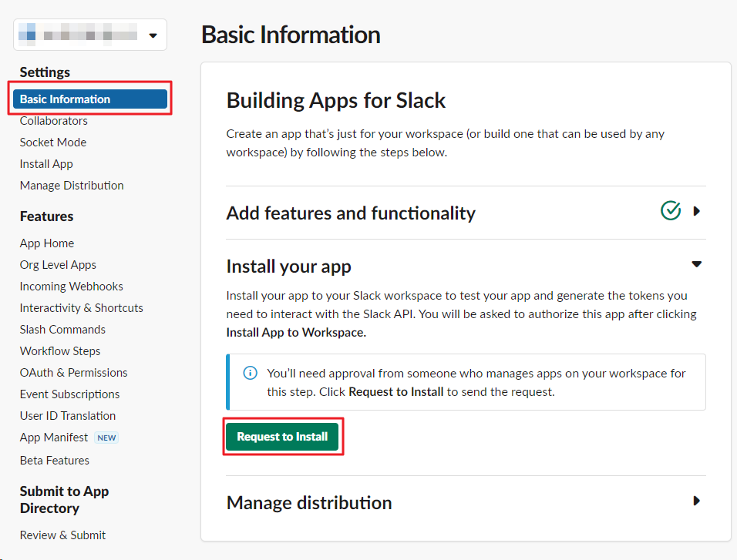
Task: Select Basic Information in the sidebar
Action: (90, 99)
